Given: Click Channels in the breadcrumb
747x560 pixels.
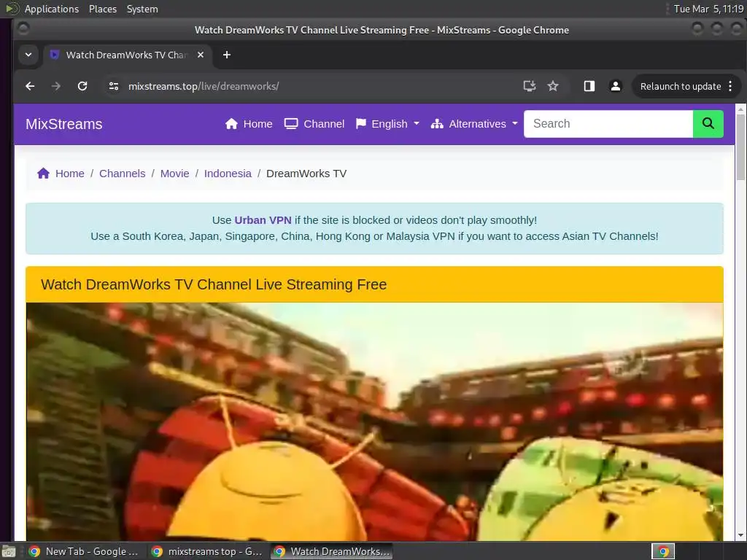Looking at the screenshot, I should (122, 174).
